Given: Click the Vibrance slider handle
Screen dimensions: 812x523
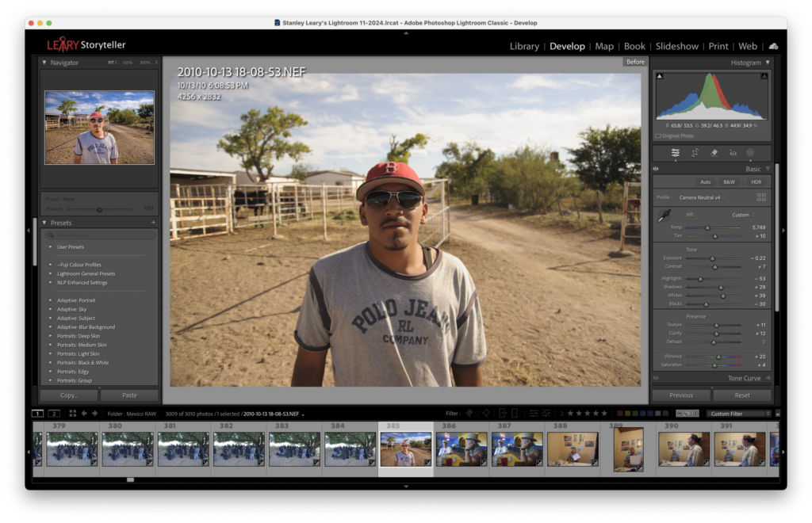Looking at the screenshot, I should 718,357.
